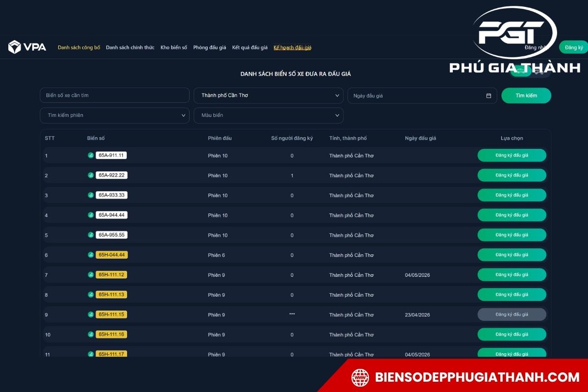
Task: Click the date 23/04/2026 in row 9
Action: click(x=417, y=315)
